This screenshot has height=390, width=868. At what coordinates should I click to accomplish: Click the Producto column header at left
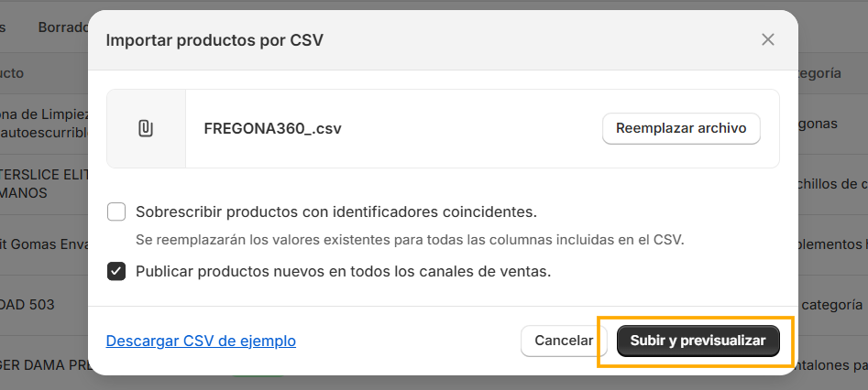click(x=12, y=73)
